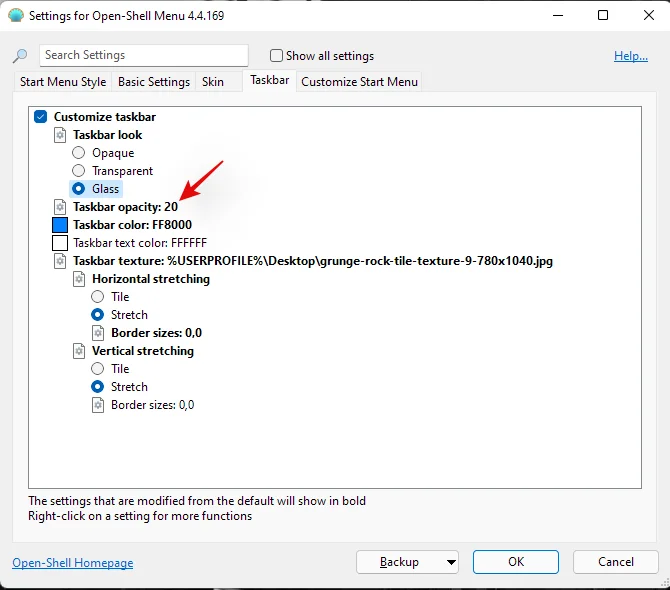Image resolution: width=670 pixels, height=590 pixels.
Task: Click the Cancel button
Action: (x=616, y=562)
